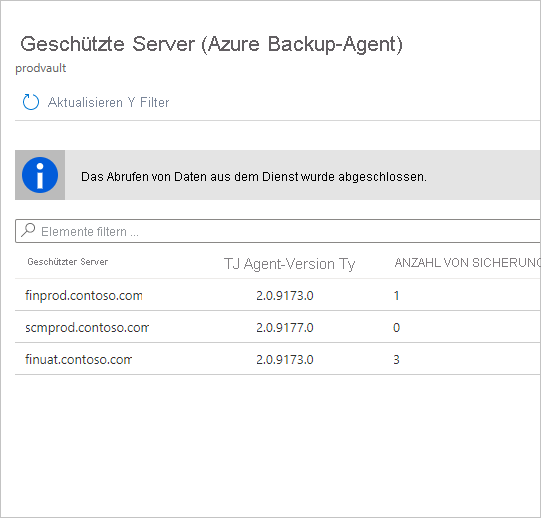Click the 'Geschützte Server (Azure Backup-Agent)' title
The image size is (541, 518).
tap(212, 45)
